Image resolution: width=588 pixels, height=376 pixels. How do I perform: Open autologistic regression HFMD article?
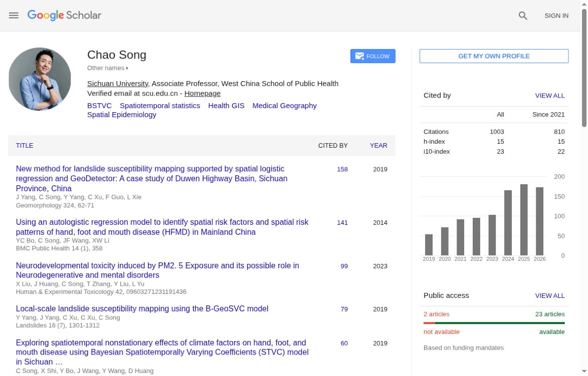(162, 227)
